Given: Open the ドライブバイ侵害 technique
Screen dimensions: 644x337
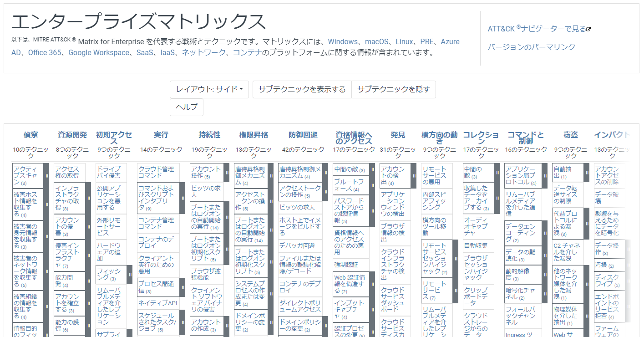Looking at the screenshot, I should point(109,172).
